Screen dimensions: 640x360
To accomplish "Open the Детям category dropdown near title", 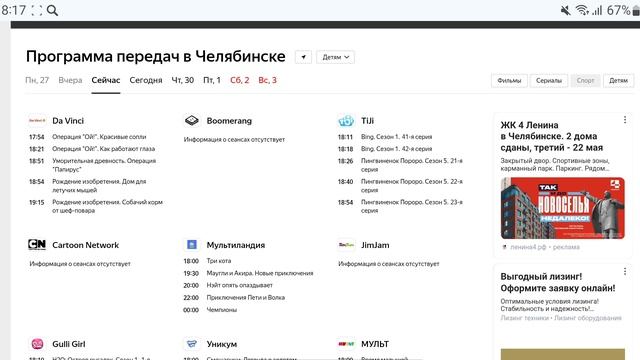I will 336,57.
